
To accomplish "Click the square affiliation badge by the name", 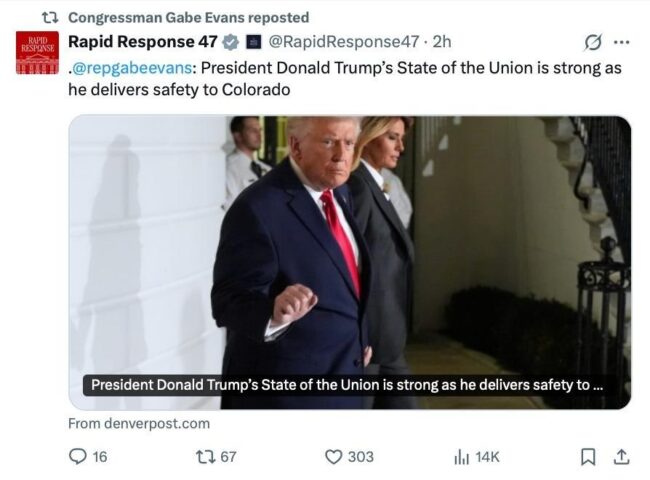I will click(254, 42).
